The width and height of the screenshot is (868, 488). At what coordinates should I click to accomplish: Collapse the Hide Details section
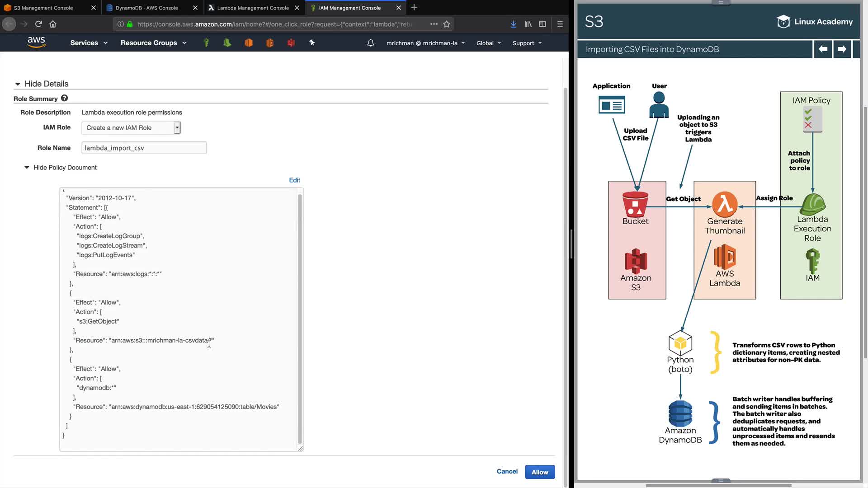18,84
